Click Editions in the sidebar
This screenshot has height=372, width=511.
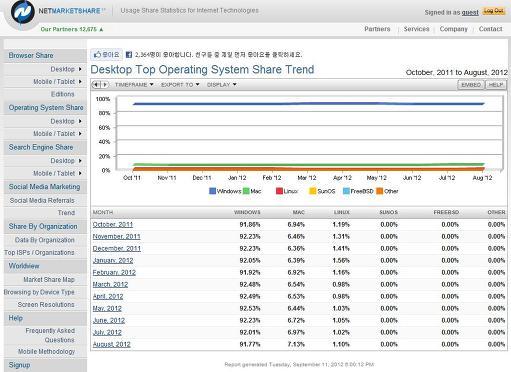point(63,94)
